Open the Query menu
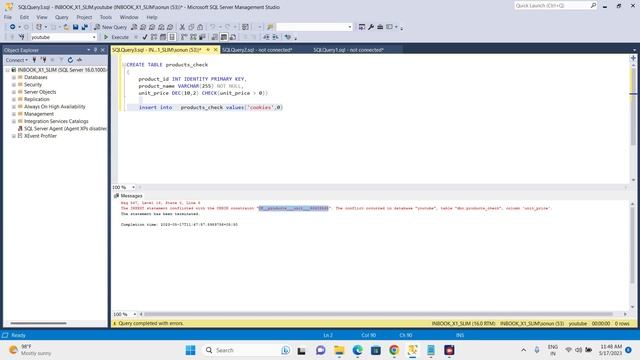Screen dimensions: 640x360 tap(62, 17)
